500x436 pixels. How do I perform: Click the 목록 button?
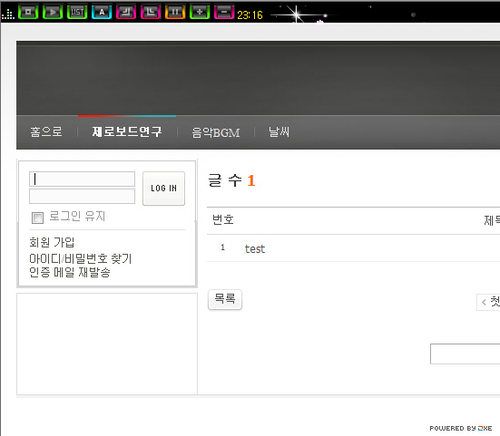coord(225,299)
